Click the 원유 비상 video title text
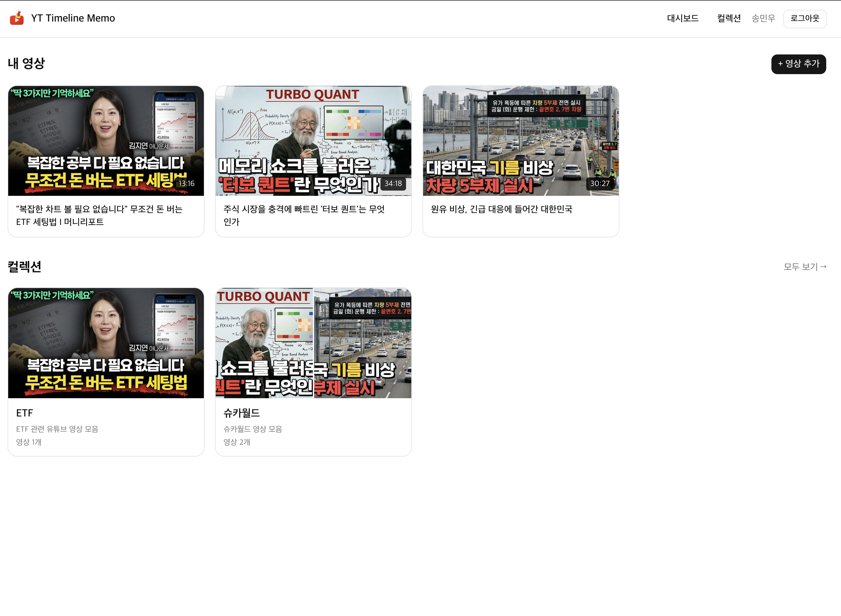The height and width of the screenshot is (616, 841). [x=502, y=210]
